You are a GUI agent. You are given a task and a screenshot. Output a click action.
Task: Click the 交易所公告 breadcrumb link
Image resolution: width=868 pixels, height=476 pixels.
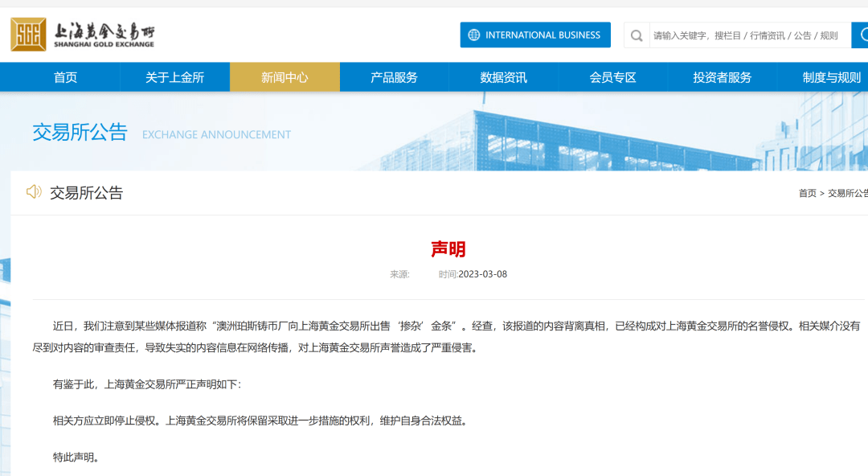coord(848,193)
